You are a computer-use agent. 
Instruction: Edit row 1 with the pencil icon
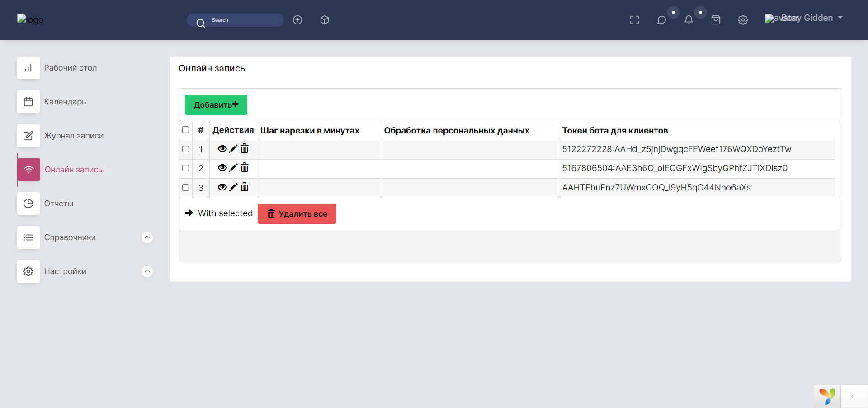(x=233, y=149)
